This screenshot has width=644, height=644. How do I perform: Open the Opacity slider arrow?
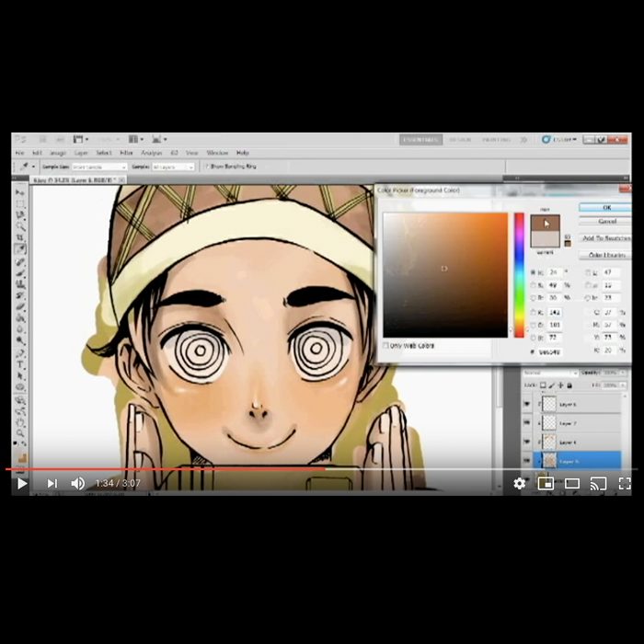click(623, 373)
